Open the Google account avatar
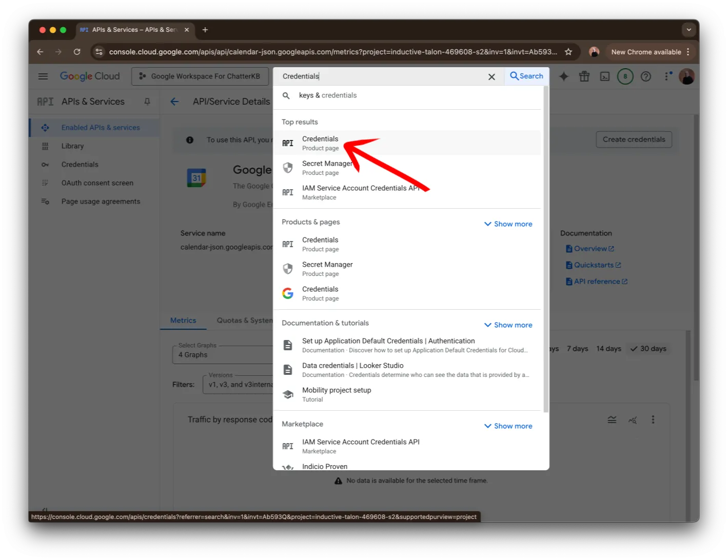This screenshot has height=560, width=728. click(x=686, y=76)
